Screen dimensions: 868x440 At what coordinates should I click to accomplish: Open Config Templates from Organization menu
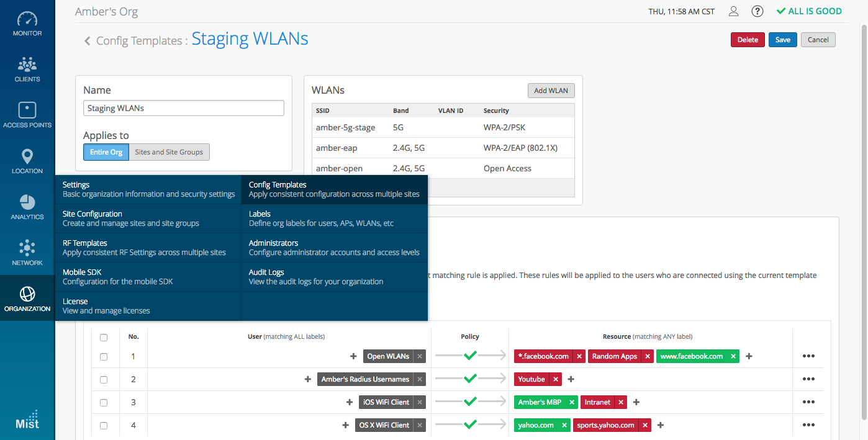335,189
